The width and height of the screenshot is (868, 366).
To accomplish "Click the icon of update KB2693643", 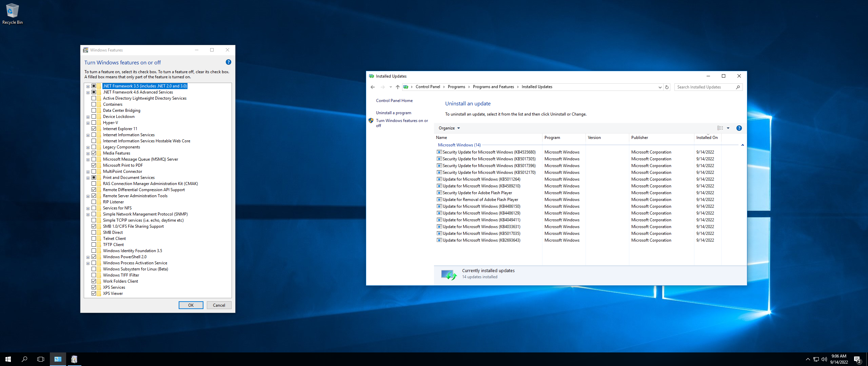I will [x=439, y=240].
